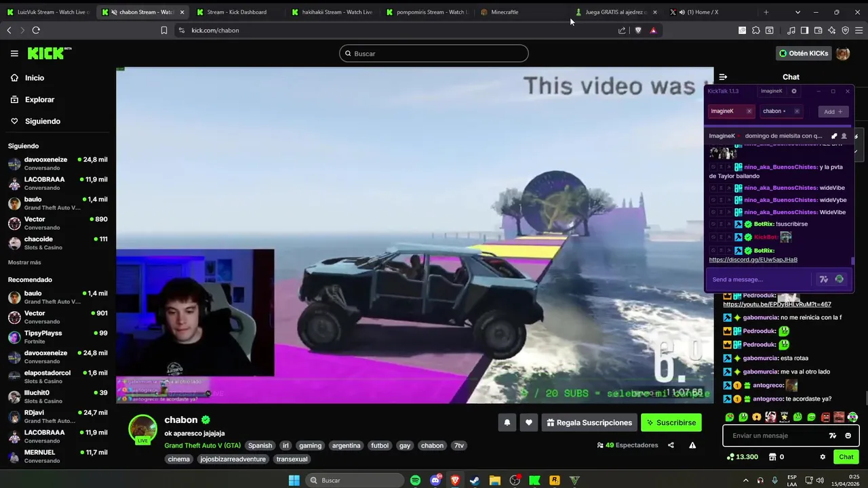Open Kick emote picker in KickTalk
The image size is (868, 488).
click(x=840, y=279)
